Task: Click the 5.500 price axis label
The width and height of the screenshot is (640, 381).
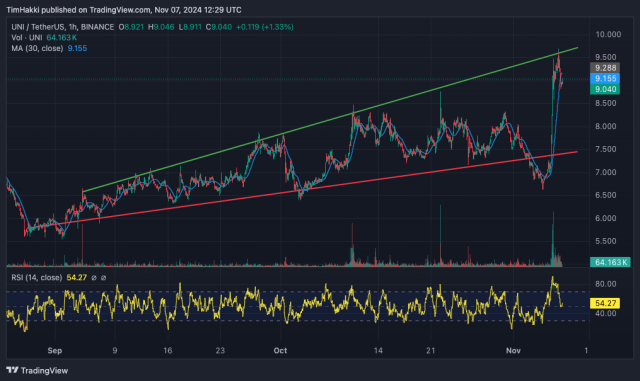Action: tap(606, 241)
